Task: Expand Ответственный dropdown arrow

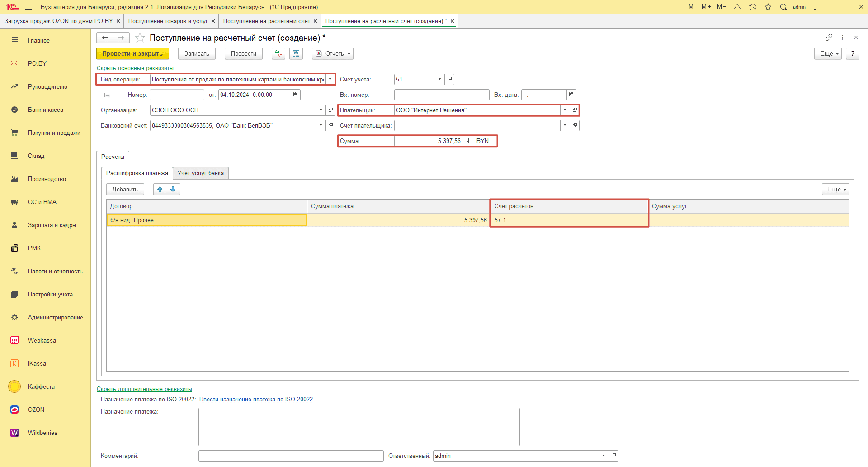Action: click(604, 456)
